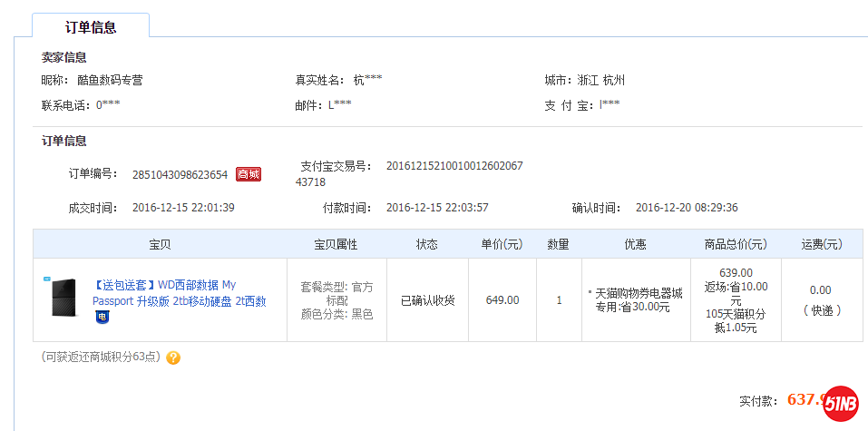868x431 pixels.
Task: Click the 可获返还商城积分63点 note
Action: click(x=102, y=358)
